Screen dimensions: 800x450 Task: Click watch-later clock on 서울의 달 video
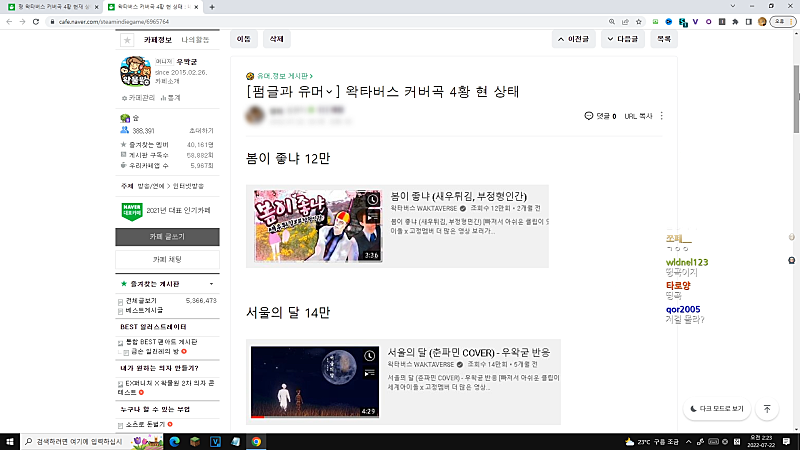pyautogui.click(x=370, y=356)
